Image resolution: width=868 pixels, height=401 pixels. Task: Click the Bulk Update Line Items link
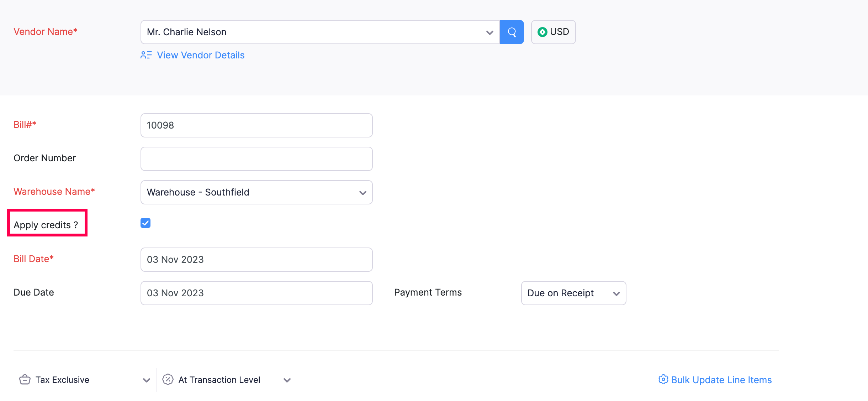pos(721,380)
